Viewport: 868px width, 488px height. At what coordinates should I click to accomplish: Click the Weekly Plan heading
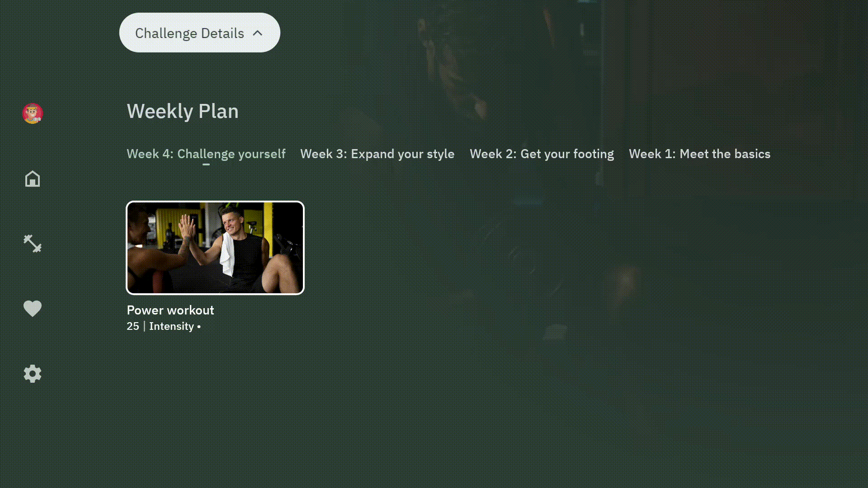(x=182, y=111)
